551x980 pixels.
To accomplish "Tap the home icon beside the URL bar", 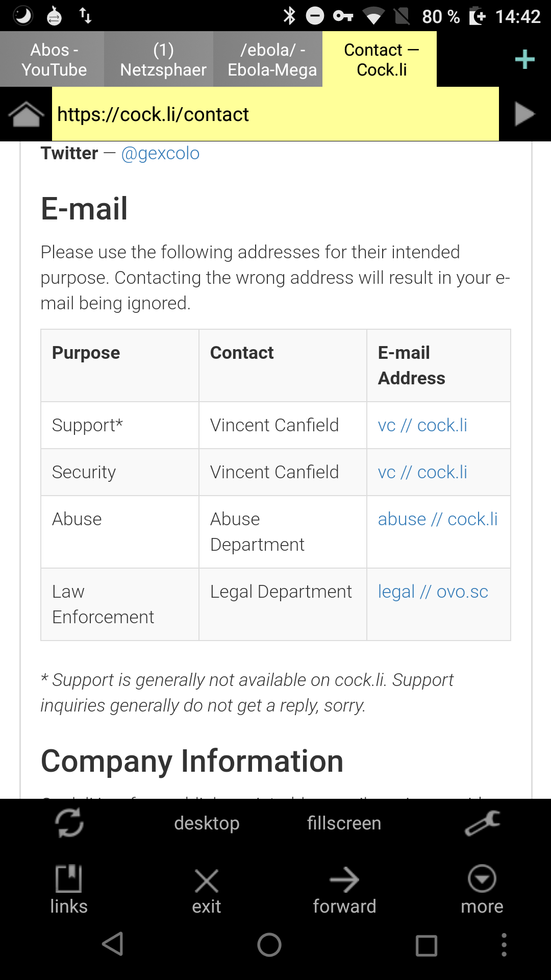I will [26, 114].
